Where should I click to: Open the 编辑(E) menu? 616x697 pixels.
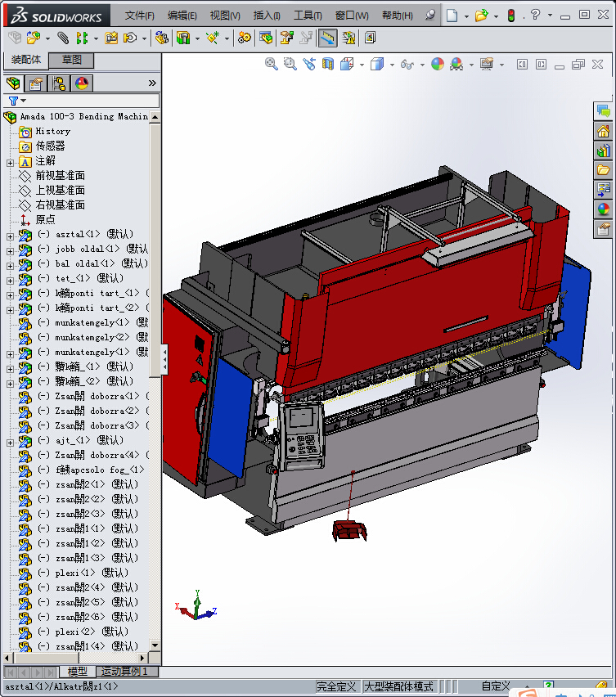182,16
